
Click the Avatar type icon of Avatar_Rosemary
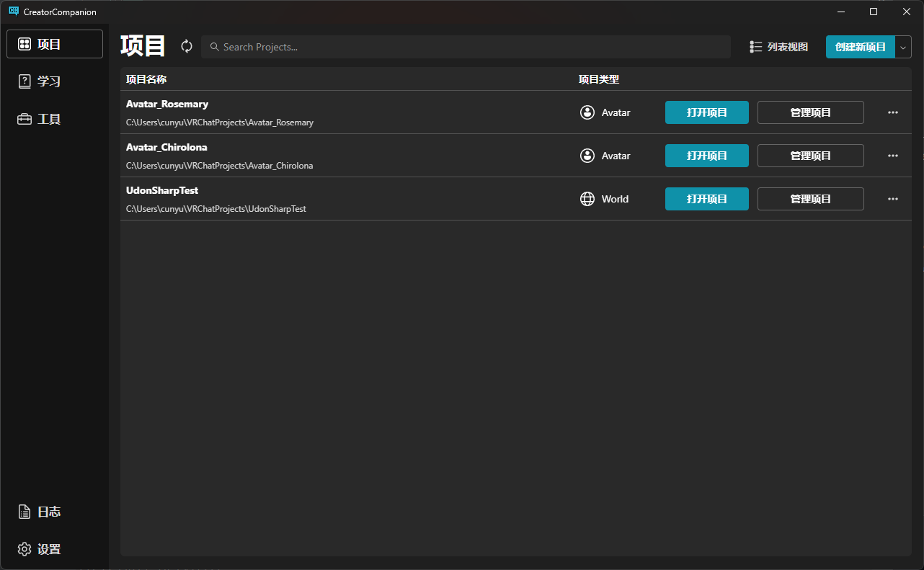[587, 112]
